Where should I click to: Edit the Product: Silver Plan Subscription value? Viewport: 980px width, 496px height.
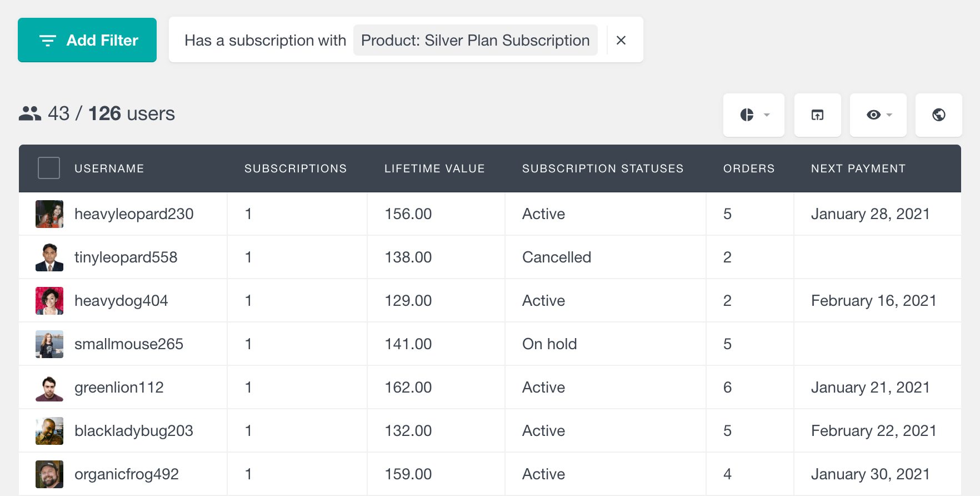[x=475, y=40]
